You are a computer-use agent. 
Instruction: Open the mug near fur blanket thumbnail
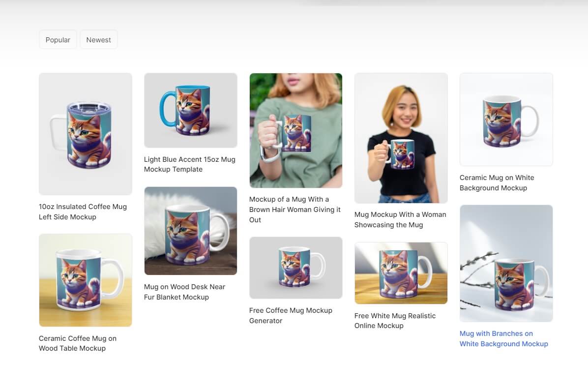[x=190, y=231]
